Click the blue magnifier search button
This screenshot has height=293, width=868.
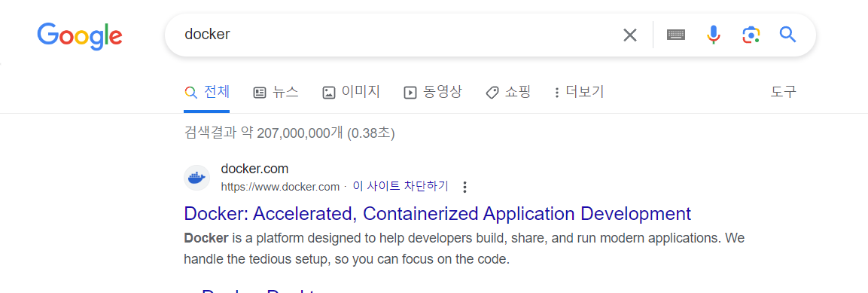point(787,35)
